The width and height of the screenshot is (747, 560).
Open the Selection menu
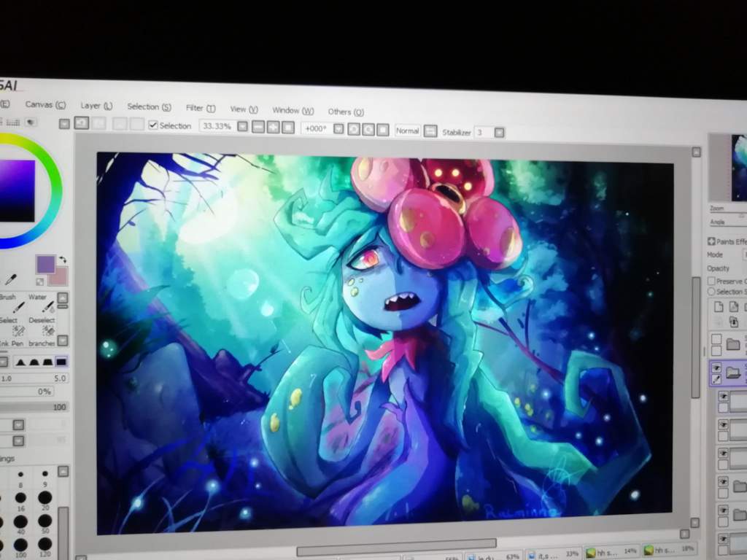pos(149,106)
